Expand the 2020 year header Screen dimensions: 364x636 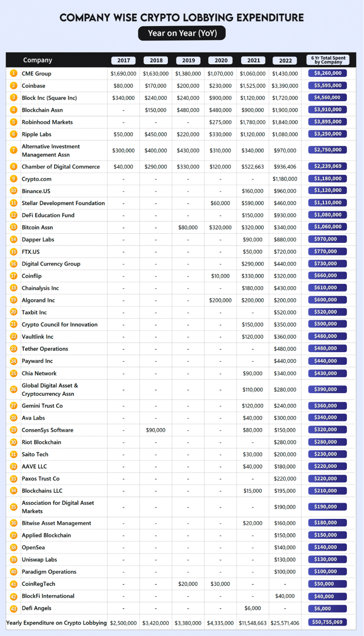click(x=220, y=60)
